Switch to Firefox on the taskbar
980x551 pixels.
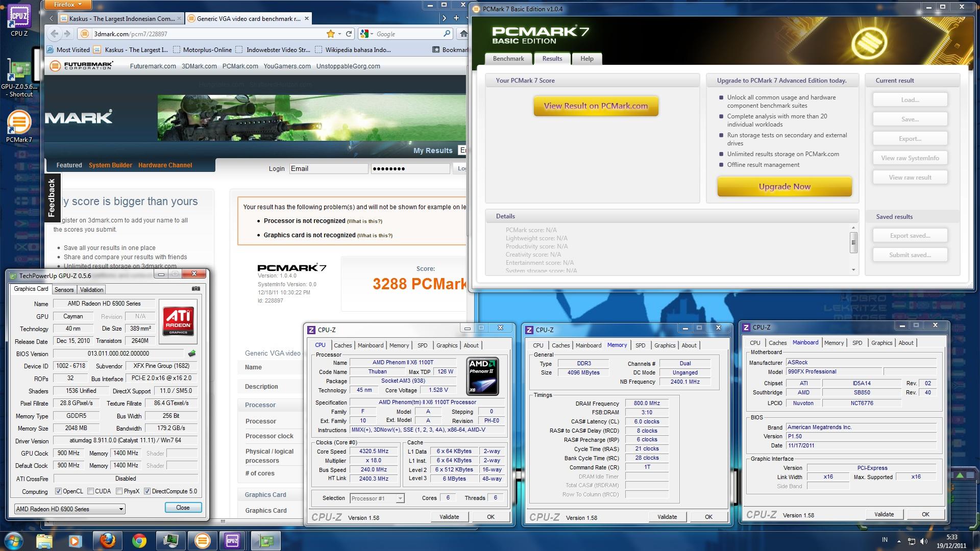tap(107, 541)
